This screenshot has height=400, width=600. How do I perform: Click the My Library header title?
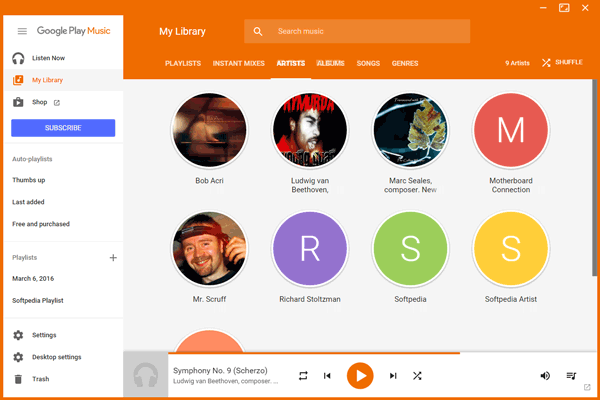pyautogui.click(x=183, y=31)
